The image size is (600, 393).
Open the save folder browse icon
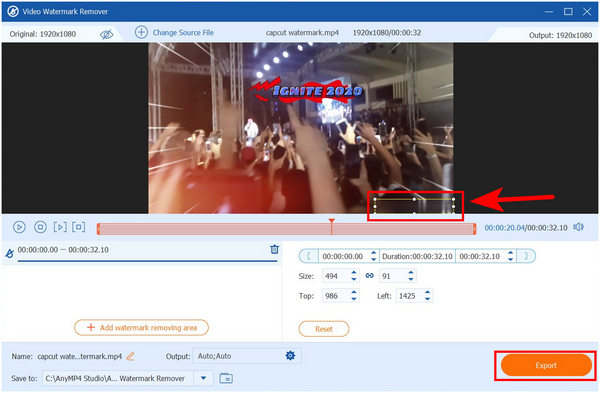point(226,378)
